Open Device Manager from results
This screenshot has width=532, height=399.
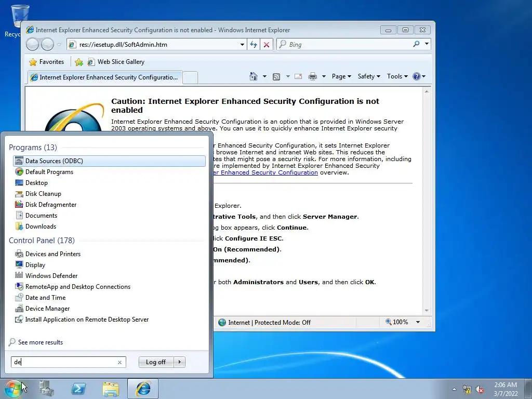click(x=109, y=308)
